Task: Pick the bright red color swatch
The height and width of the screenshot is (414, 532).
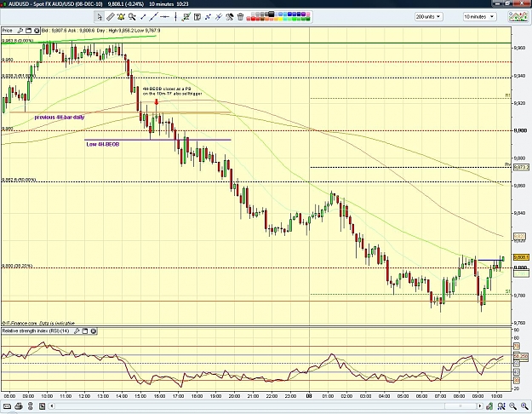Action: [253, 19]
